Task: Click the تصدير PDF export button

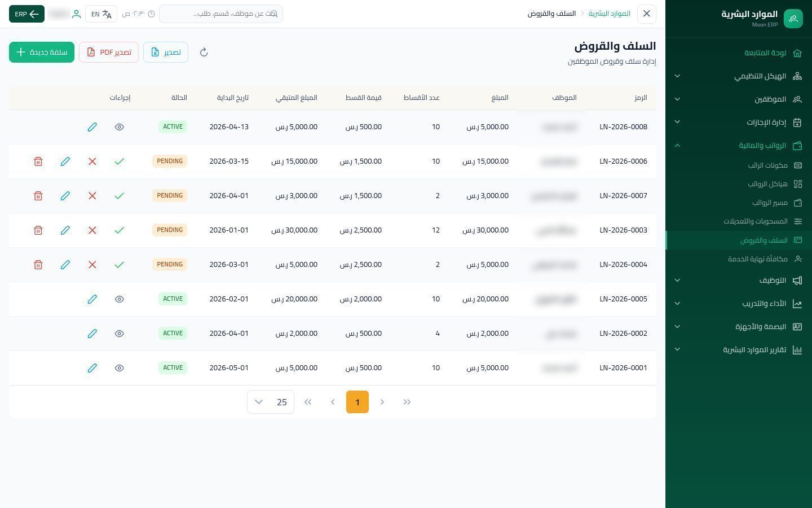Action: (109, 52)
